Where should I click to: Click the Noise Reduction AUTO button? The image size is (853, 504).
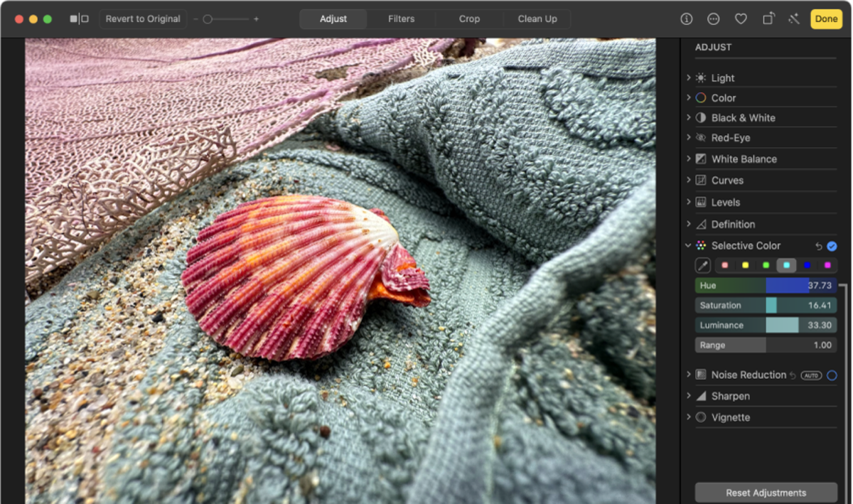[x=811, y=375]
